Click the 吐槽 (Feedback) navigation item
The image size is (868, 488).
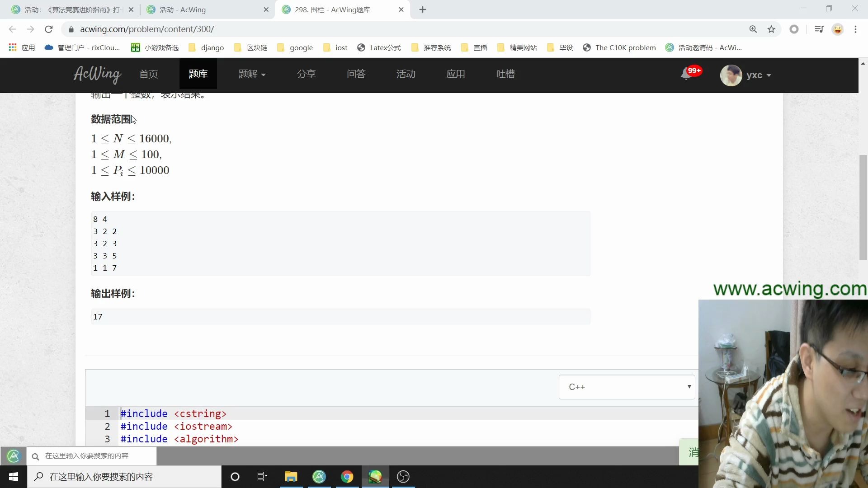point(505,74)
